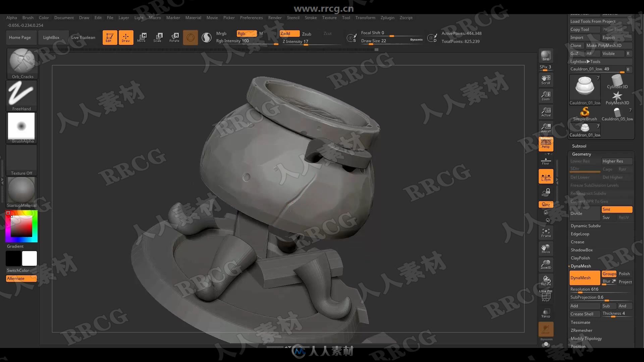Image resolution: width=644 pixels, height=362 pixels.
Task: Open the Stroke menu
Action: (x=311, y=18)
